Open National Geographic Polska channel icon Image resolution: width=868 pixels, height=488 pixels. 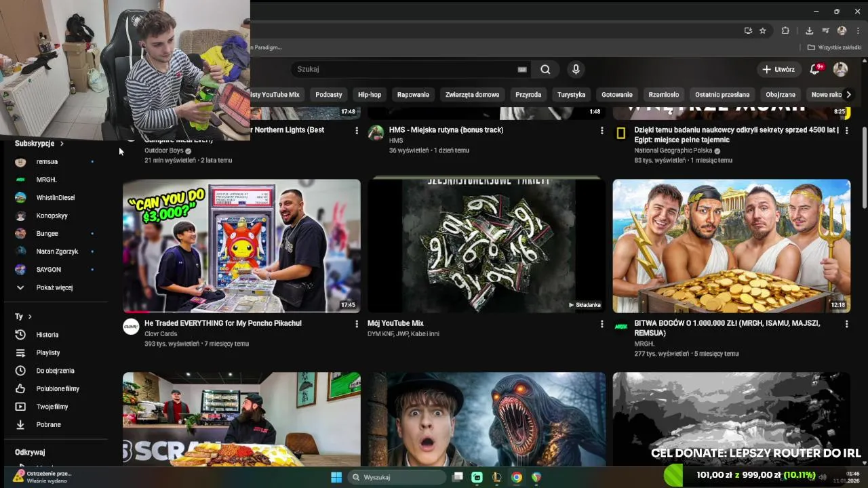coord(620,133)
